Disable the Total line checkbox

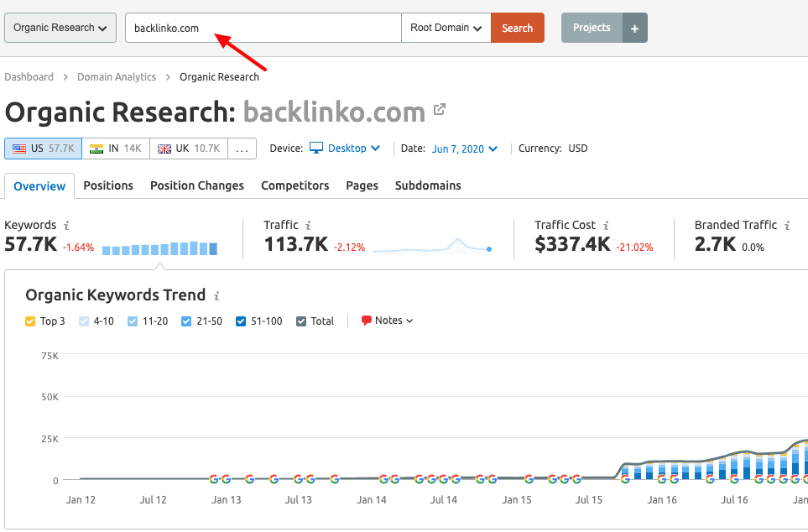[301, 321]
